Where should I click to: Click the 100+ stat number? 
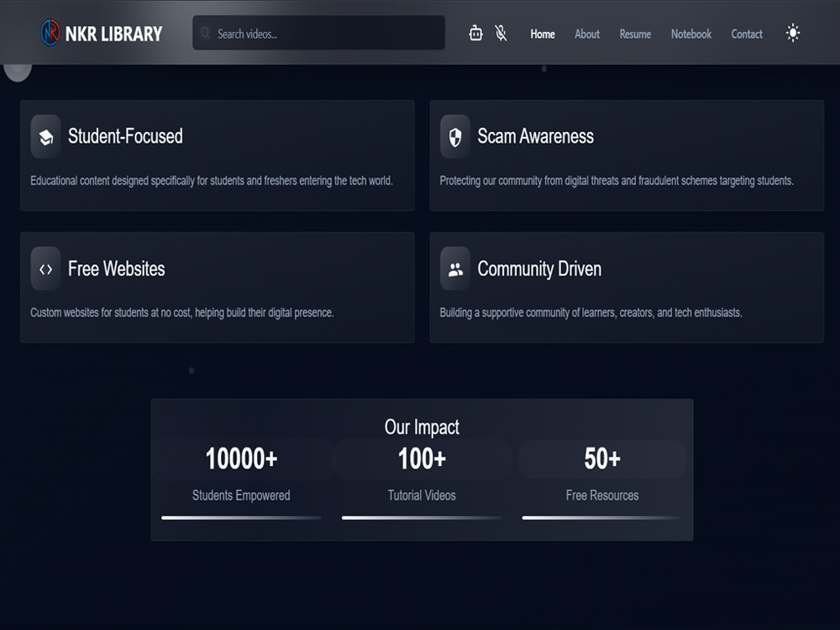click(x=423, y=459)
